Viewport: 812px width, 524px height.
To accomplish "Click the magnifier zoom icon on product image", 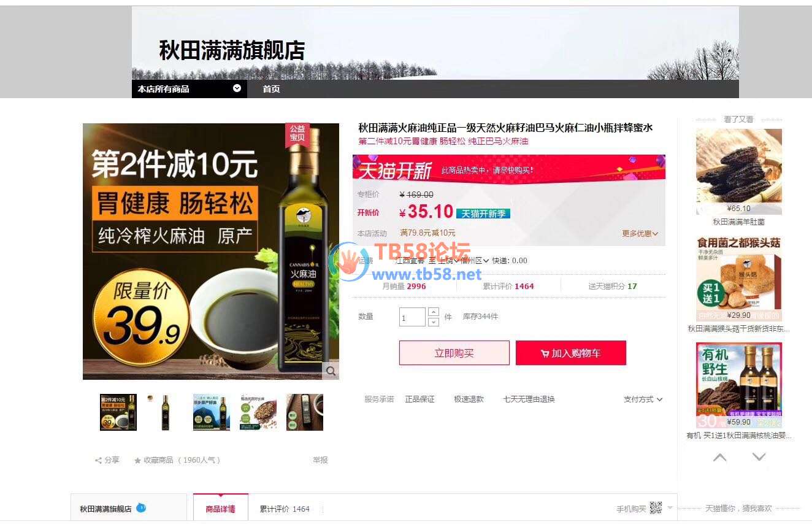I will (x=331, y=371).
